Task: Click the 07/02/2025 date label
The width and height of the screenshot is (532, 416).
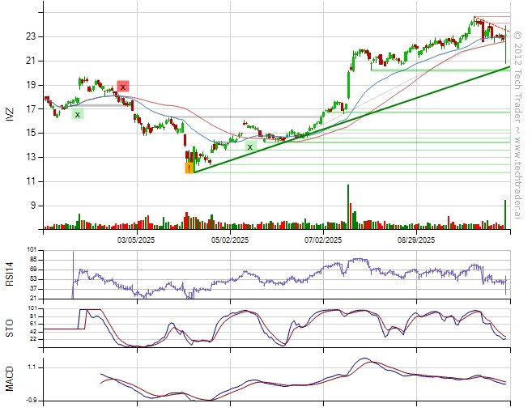Action: tap(323, 240)
